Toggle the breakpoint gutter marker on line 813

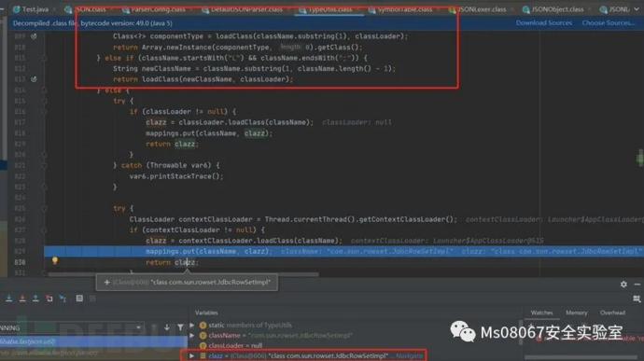point(34,79)
